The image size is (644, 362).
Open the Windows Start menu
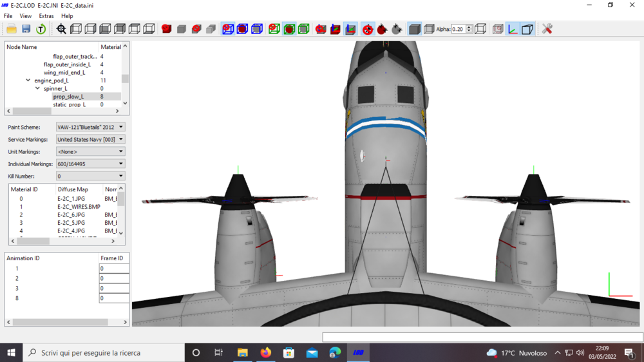coord(11,352)
